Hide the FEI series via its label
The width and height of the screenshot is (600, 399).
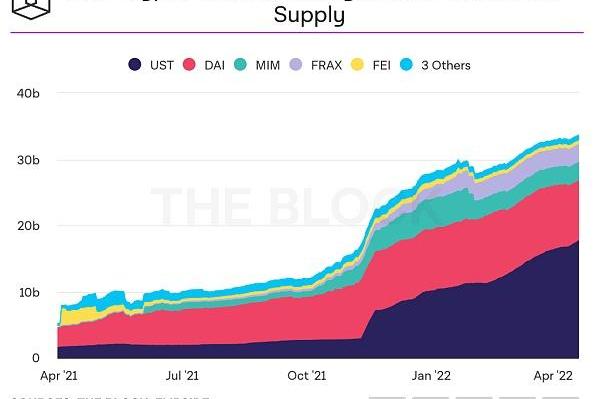[x=381, y=65]
